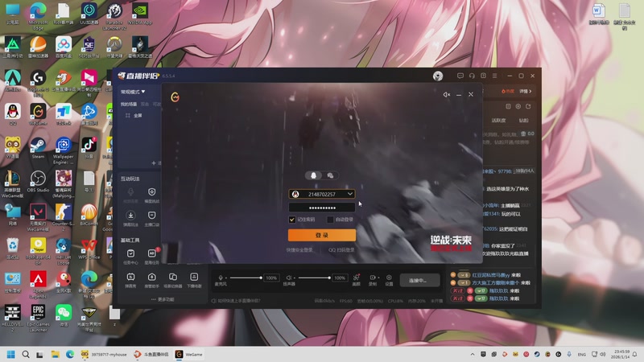Open the shield challenge interactive tool
This screenshot has width=644, height=362.
[x=151, y=195]
